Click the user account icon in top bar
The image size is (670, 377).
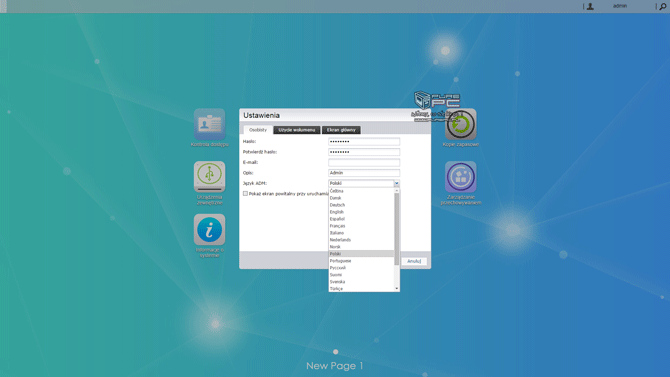590,6
